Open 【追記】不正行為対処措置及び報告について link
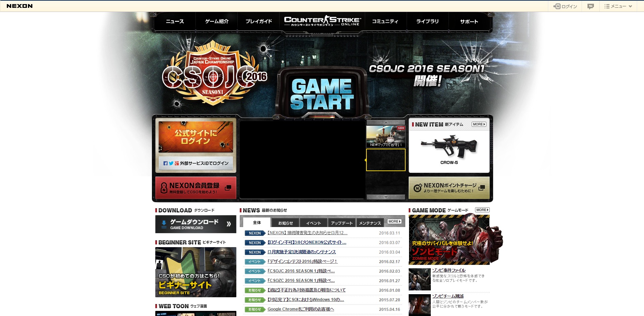The image size is (644, 316). [307, 290]
